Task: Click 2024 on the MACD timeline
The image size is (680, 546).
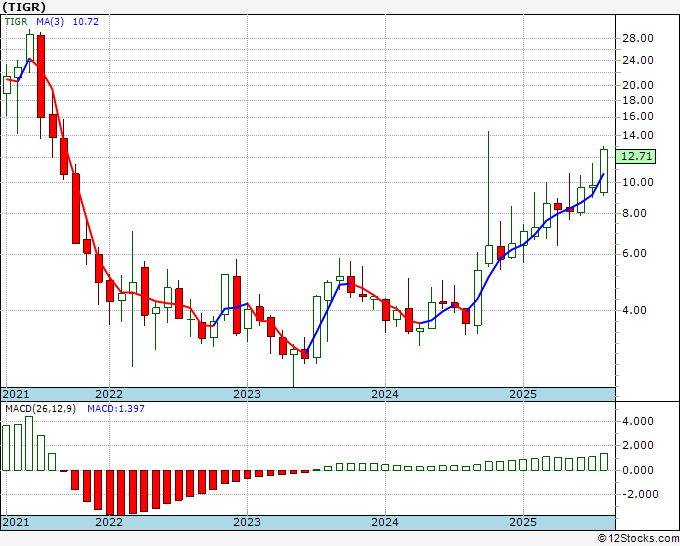Action: coord(385,522)
